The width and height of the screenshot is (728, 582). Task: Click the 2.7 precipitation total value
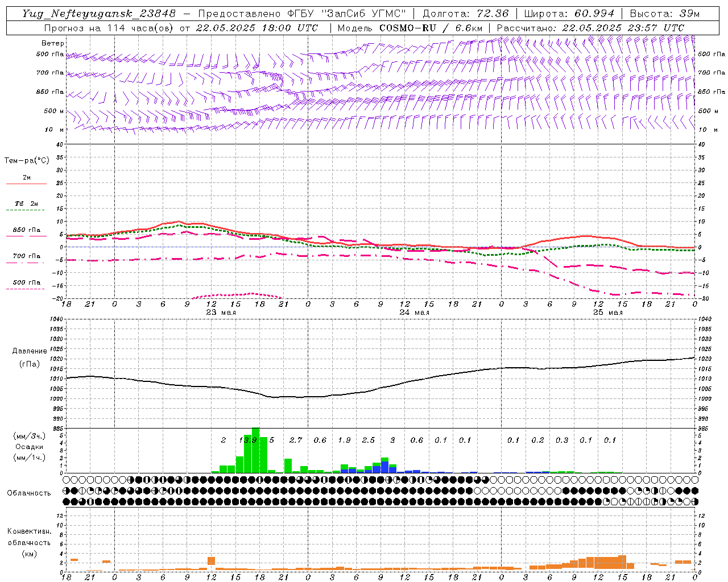[296, 440]
